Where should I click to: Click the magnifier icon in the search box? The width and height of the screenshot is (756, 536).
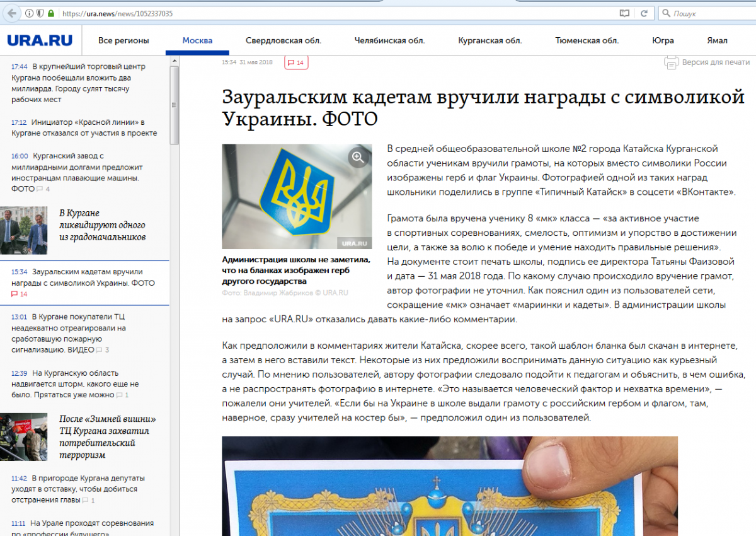pos(667,13)
